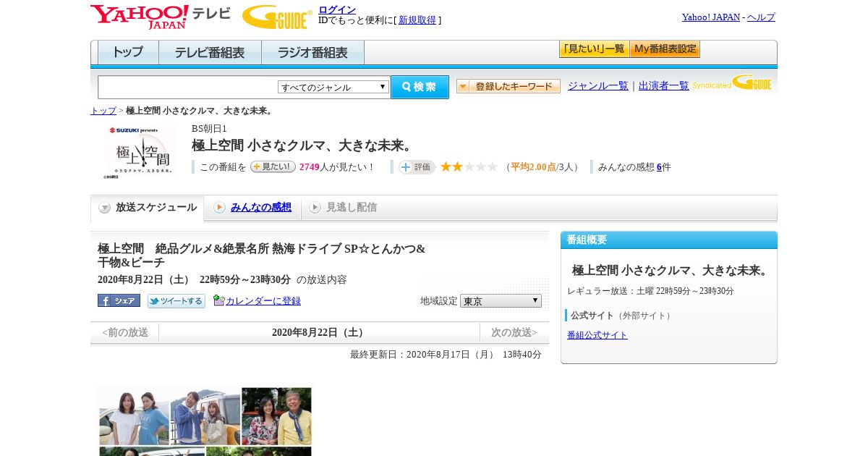Select 見逃し配信 tab

(351, 207)
